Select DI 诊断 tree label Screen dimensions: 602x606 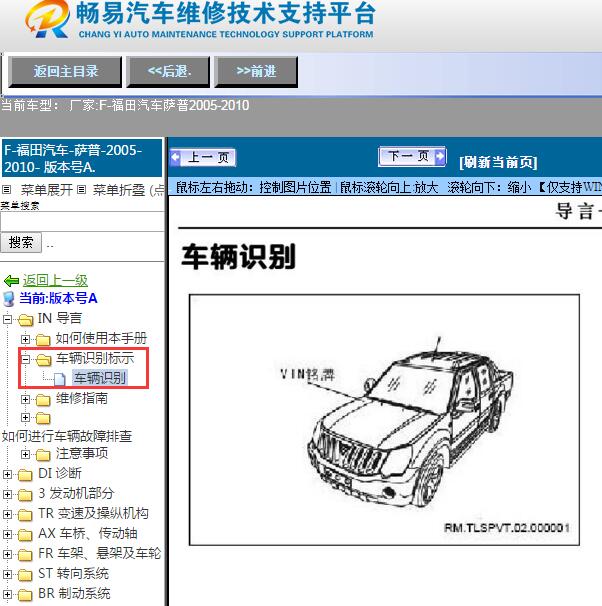tap(60, 473)
